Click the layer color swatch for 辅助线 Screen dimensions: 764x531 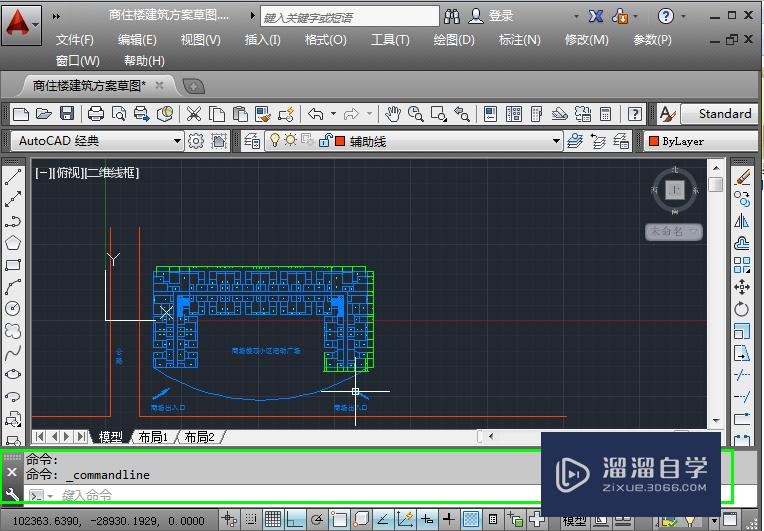pos(340,141)
